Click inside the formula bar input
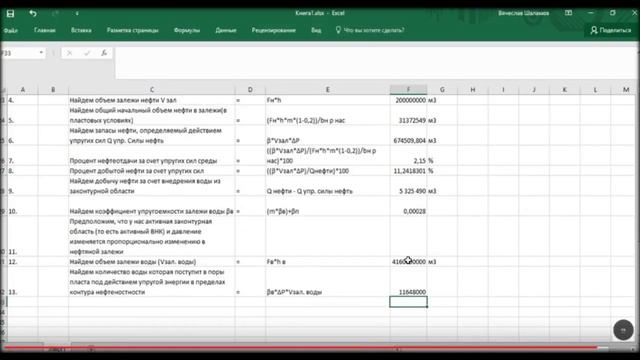640x360 pixels. click(x=376, y=62)
